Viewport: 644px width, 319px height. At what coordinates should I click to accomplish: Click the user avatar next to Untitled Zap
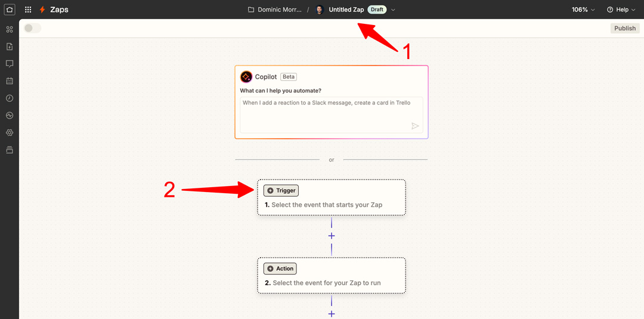(320, 10)
